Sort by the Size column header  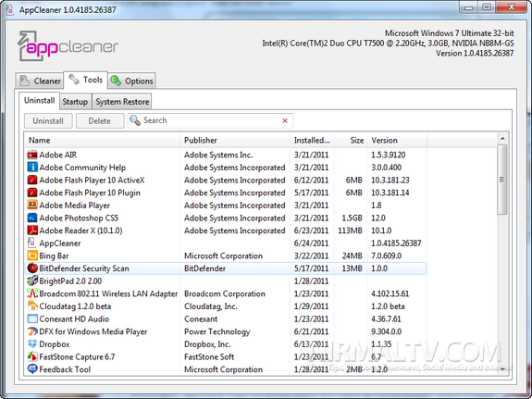coord(352,140)
